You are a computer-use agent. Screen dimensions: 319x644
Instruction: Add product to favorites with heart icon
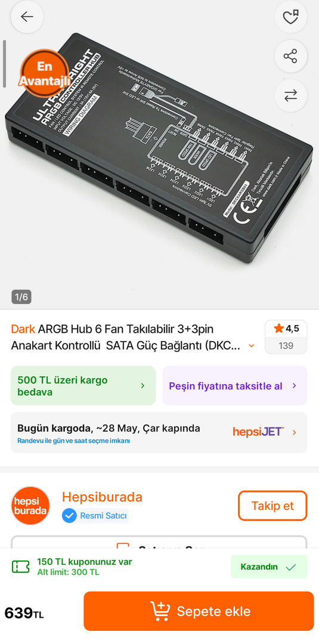click(x=290, y=17)
